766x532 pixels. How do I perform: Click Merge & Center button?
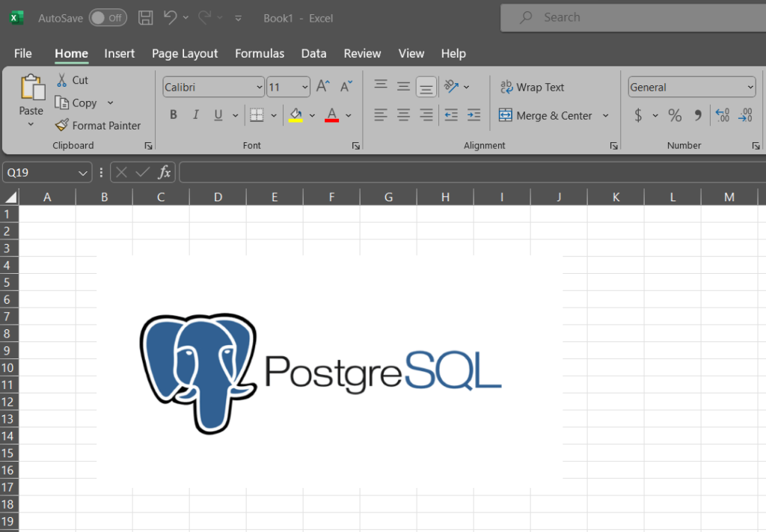tap(545, 115)
